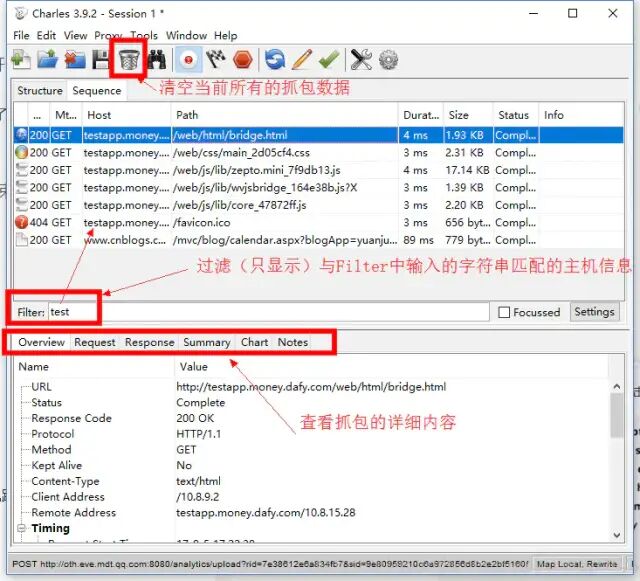Open the Request tab
The height and width of the screenshot is (581, 640).
[95, 342]
